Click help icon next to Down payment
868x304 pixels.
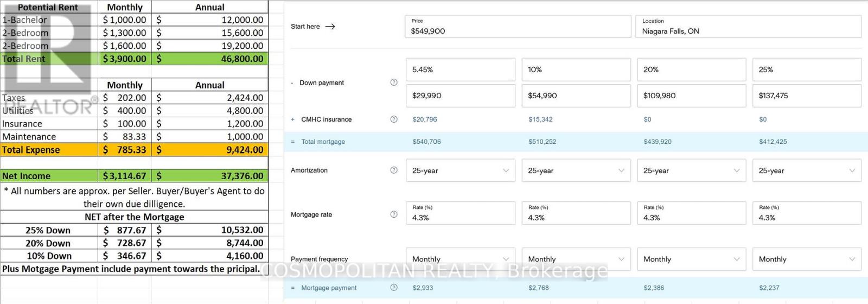point(394,83)
